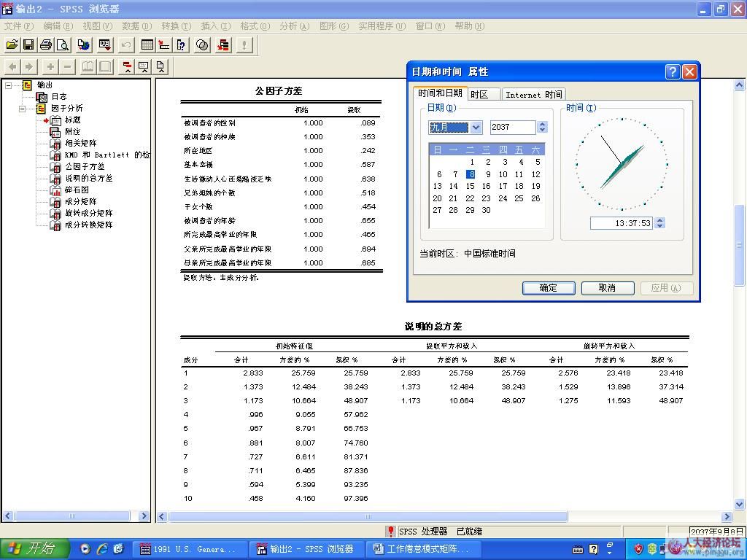
Task: Open the 转换 menu
Action: [x=176, y=26]
